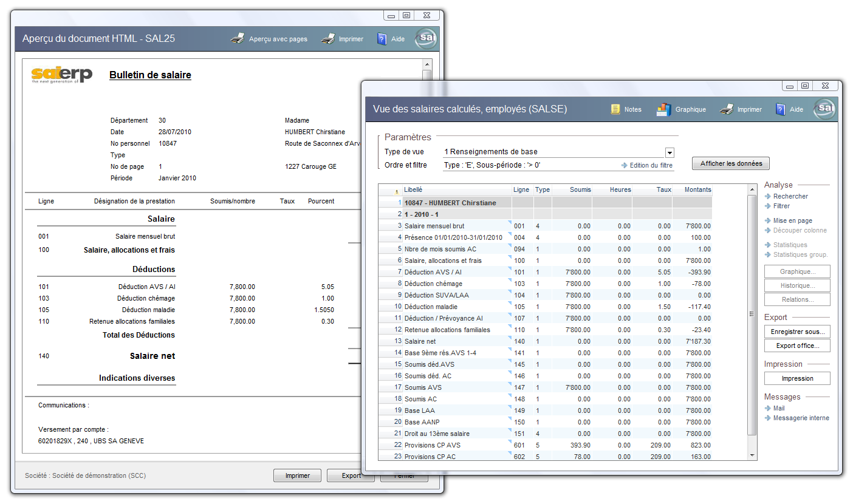Open Aide help icon in SALSE window
Screen dimensions: 853x504
(781, 109)
